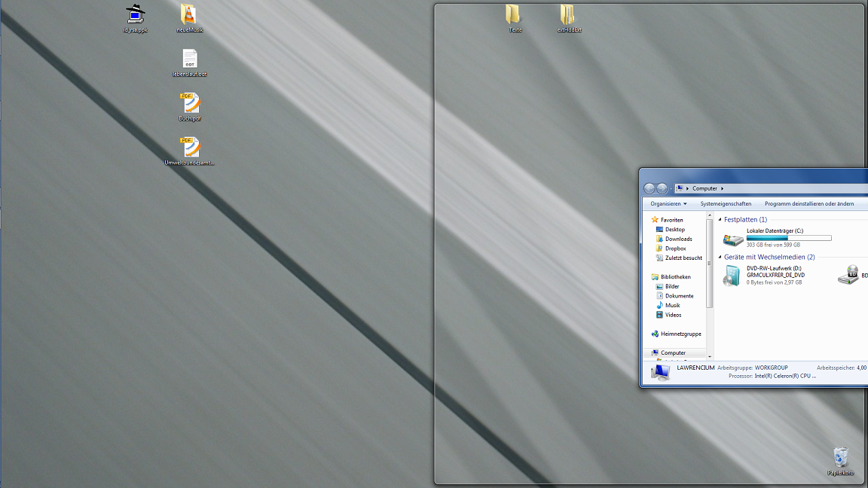The image size is (868, 488).
Task: Click the Systemeigenschaften toolbar button
Action: 726,204
